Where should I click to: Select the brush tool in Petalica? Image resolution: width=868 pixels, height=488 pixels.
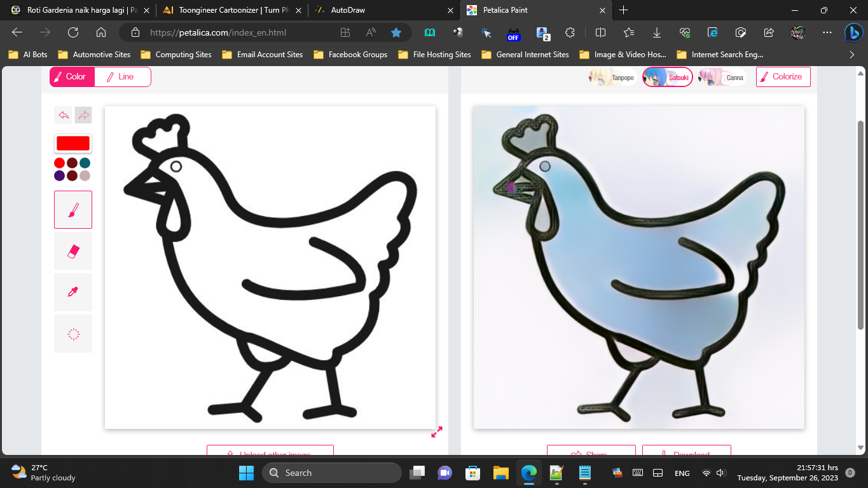coord(73,210)
